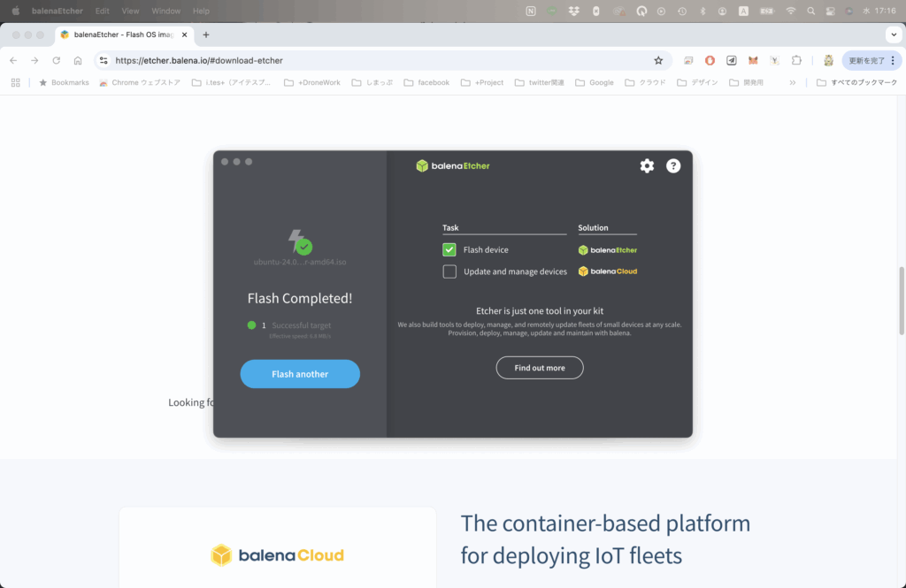
Task: Open the Etcher help question mark icon
Action: [673, 165]
